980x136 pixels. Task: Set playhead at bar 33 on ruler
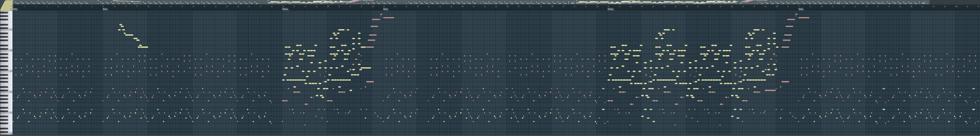click(x=373, y=6)
